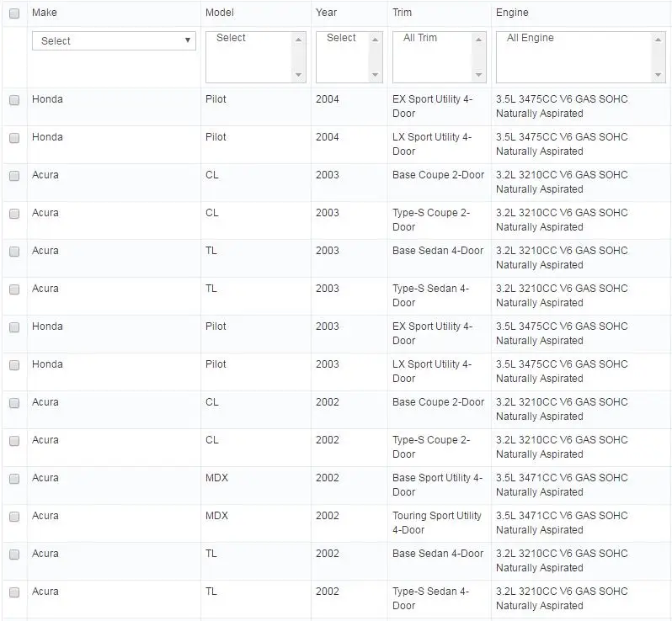The height and width of the screenshot is (621, 672).
Task: Check Acura CL 2002 Type-S Coupe row
Action: [14, 441]
